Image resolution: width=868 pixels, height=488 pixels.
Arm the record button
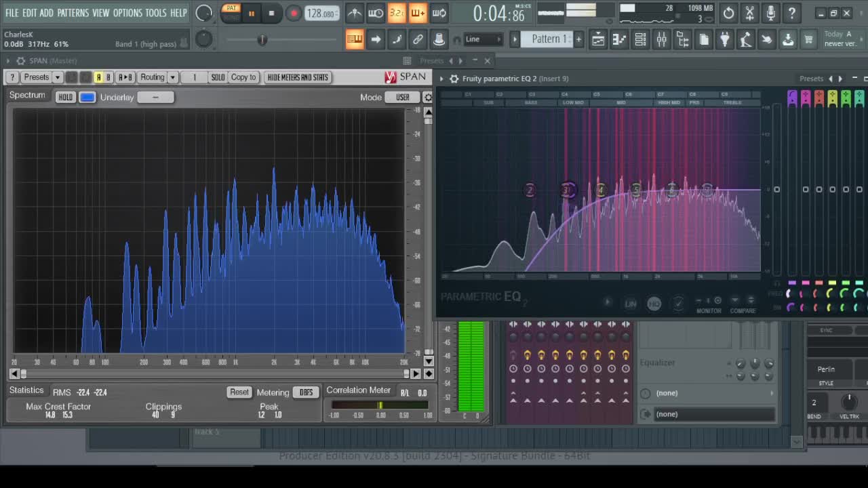coord(294,13)
